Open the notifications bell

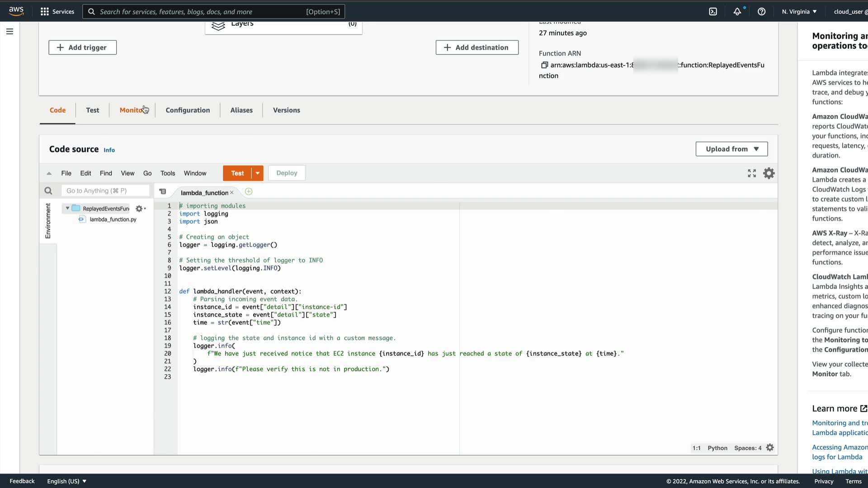(x=737, y=12)
